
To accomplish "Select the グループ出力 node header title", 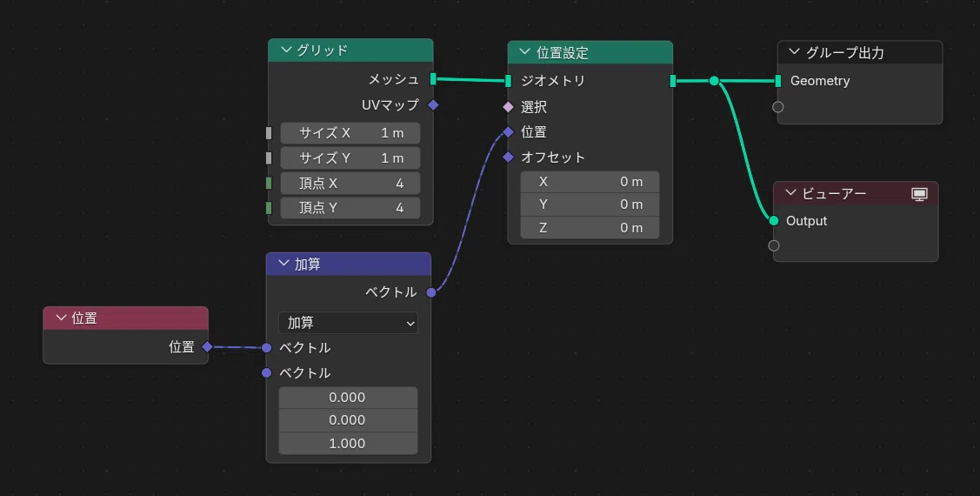I will coord(845,52).
